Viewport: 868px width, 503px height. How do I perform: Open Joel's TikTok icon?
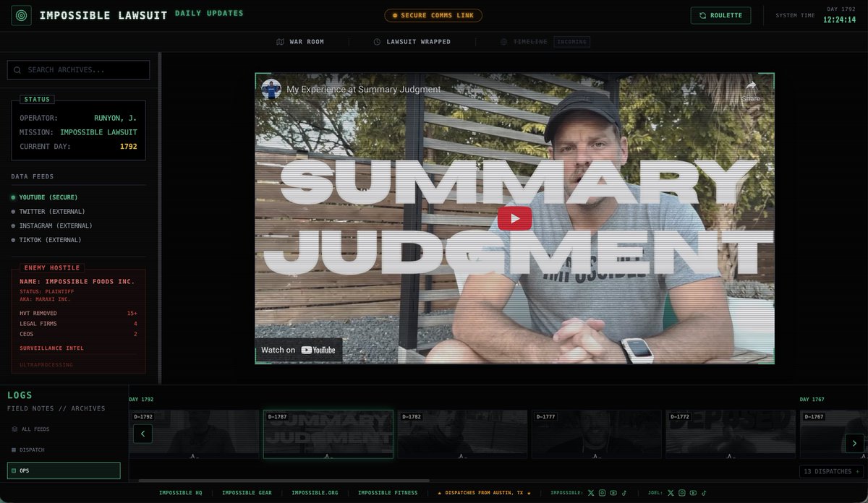[704, 493]
